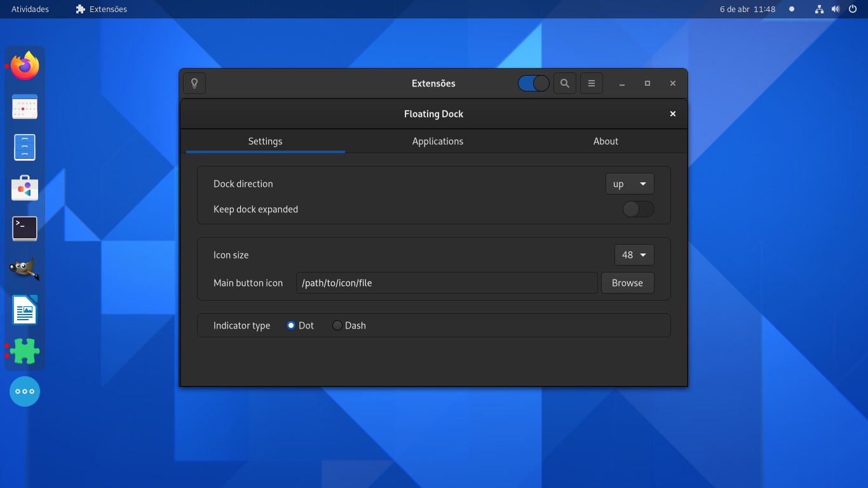Click the Main button icon path field
This screenshot has width=868, height=488.
click(445, 283)
